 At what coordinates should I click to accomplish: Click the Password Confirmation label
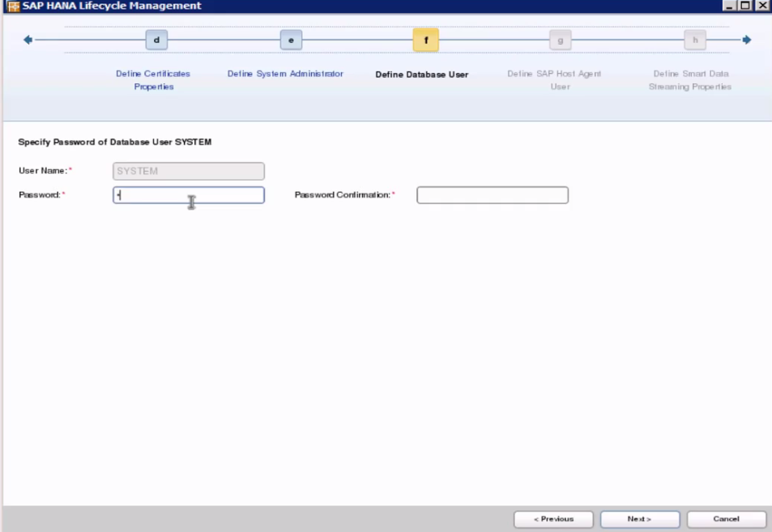344,195
